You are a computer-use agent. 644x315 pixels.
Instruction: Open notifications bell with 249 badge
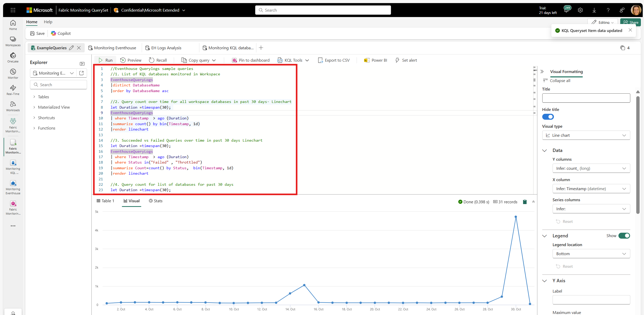click(566, 10)
